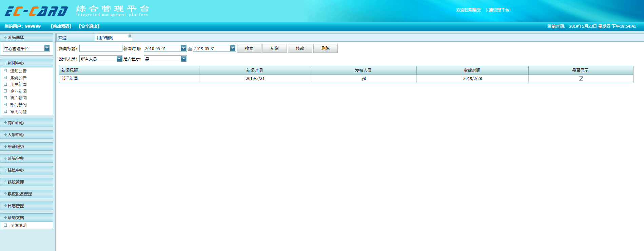Image resolution: width=644 pixels, height=251 pixels.
Task: Click the 安全退出 link
Action: pos(89,26)
